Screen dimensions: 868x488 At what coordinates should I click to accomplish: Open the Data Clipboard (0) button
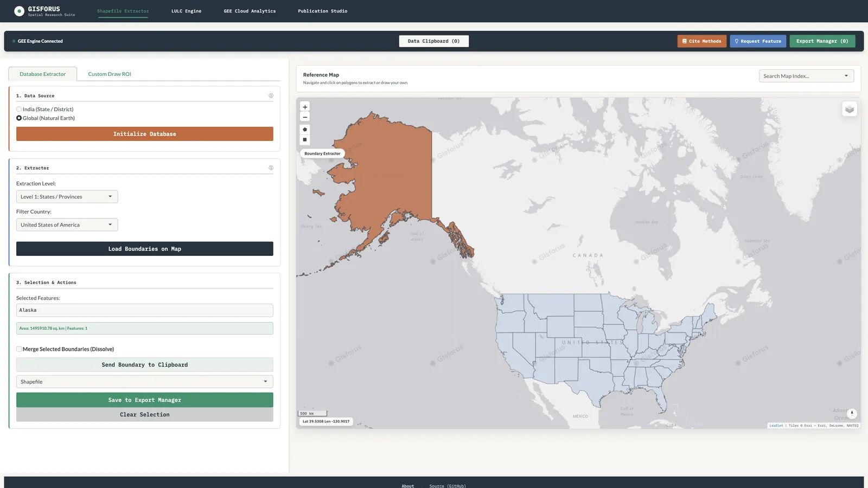point(434,41)
